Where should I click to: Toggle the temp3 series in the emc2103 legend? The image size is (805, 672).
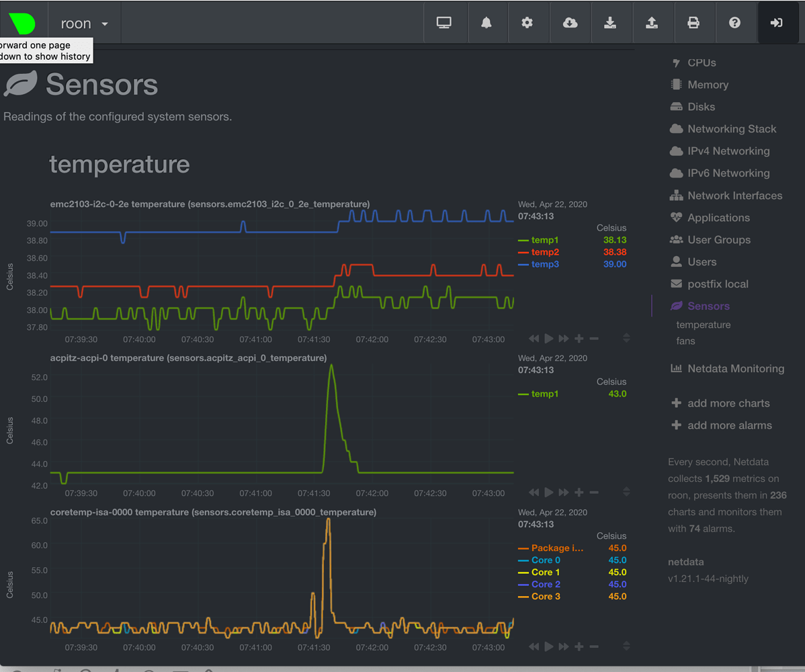(545, 264)
